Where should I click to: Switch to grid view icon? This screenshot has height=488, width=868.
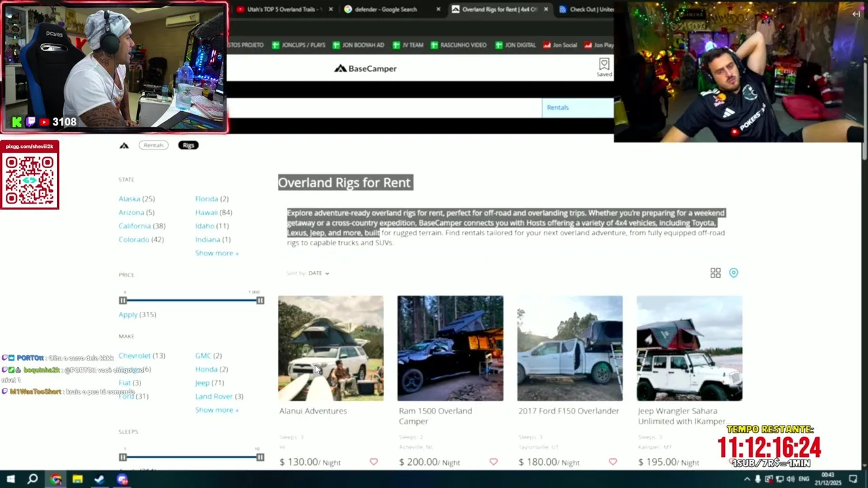tap(715, 272)
